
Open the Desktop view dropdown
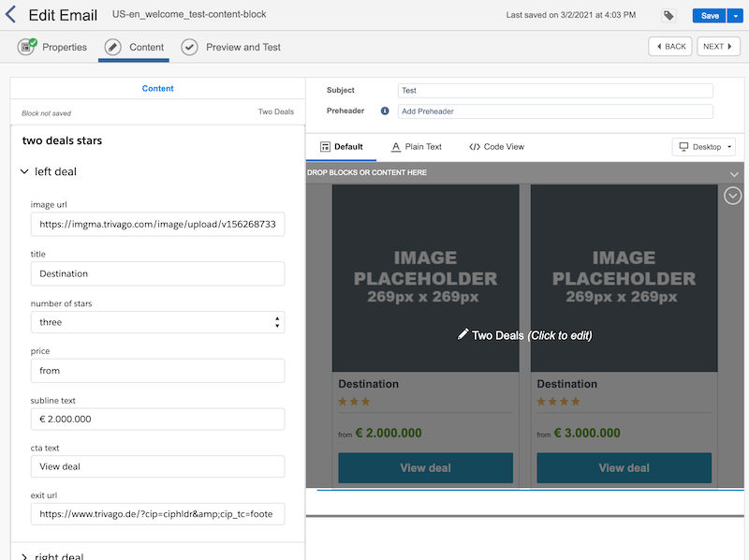[x=704, y=147]
